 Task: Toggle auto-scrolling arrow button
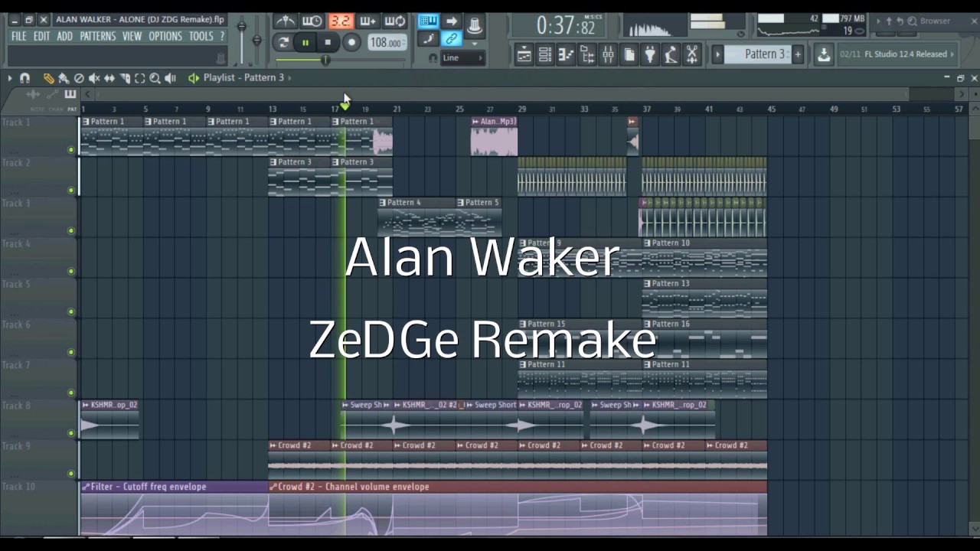coord(452,21)
